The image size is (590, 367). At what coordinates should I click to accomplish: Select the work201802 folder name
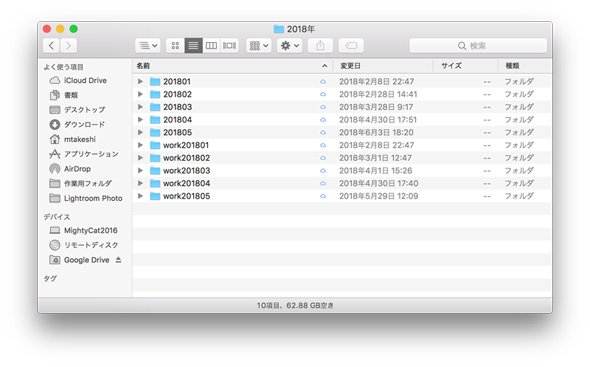[x=186, y=158]
